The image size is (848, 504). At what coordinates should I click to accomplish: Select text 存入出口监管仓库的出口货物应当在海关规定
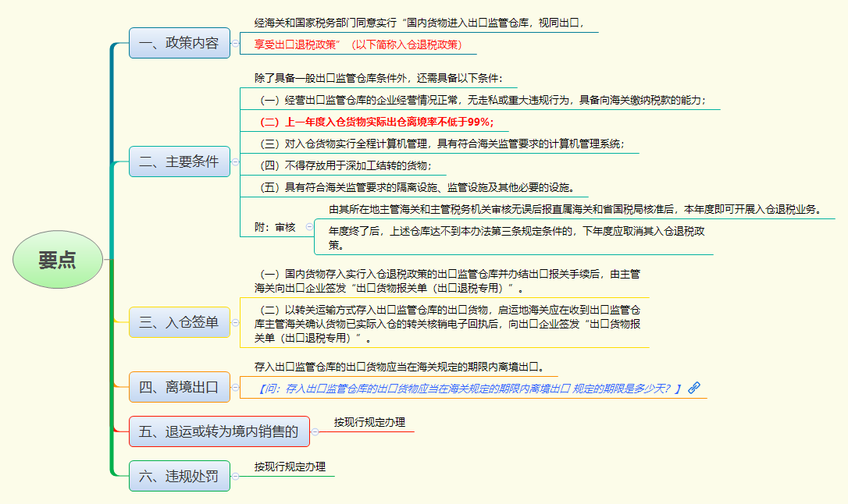coord(400,367)
